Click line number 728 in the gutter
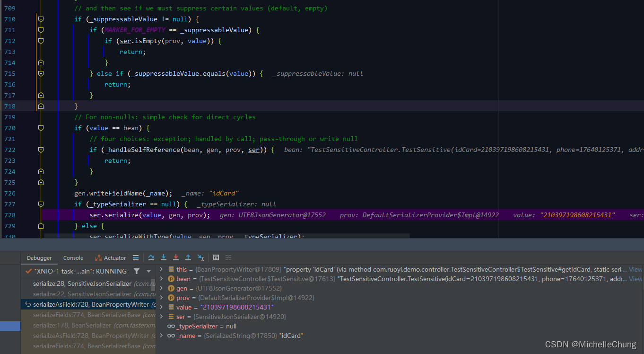The width and height of the screenshot is (644, 354). 9,215
